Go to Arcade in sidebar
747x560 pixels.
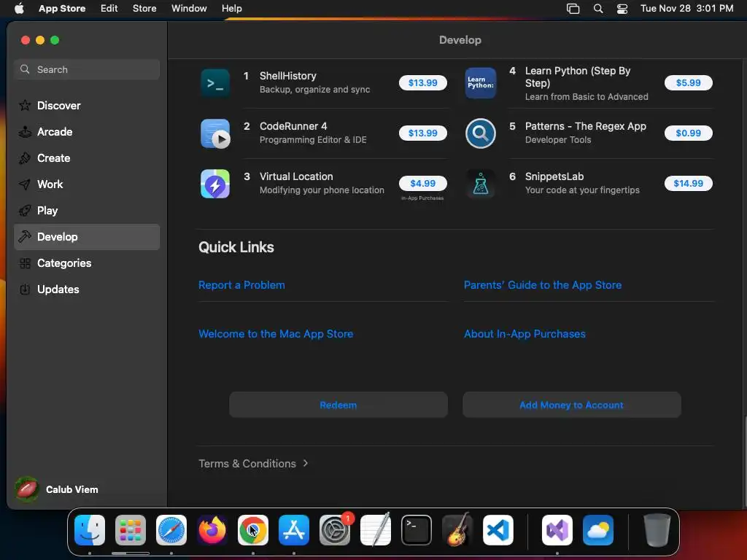(x=87, y=132)
